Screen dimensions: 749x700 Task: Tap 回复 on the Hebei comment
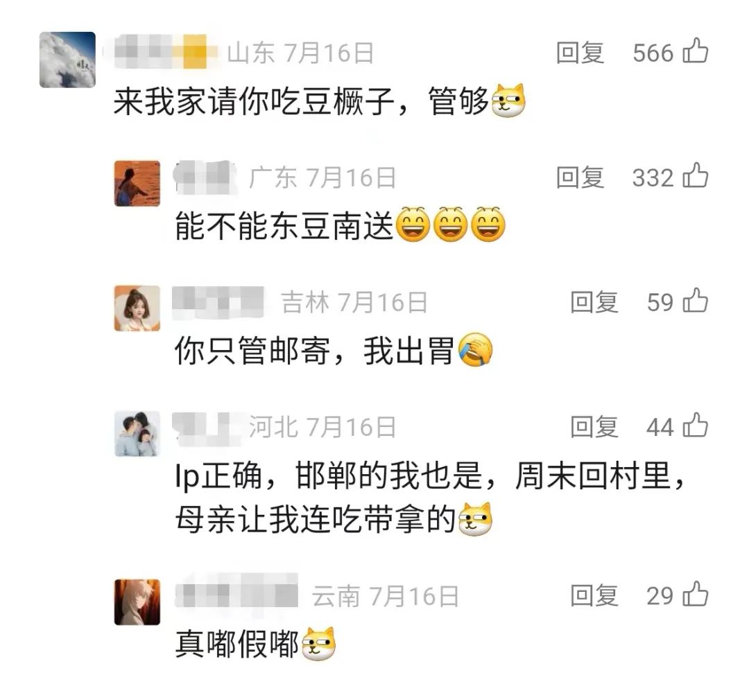(x=595, y=427)
